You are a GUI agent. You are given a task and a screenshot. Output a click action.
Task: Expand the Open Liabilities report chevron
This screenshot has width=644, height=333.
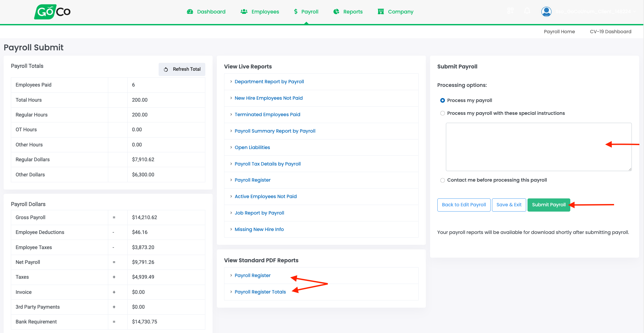pyautogui.click(x=230, y=147)
